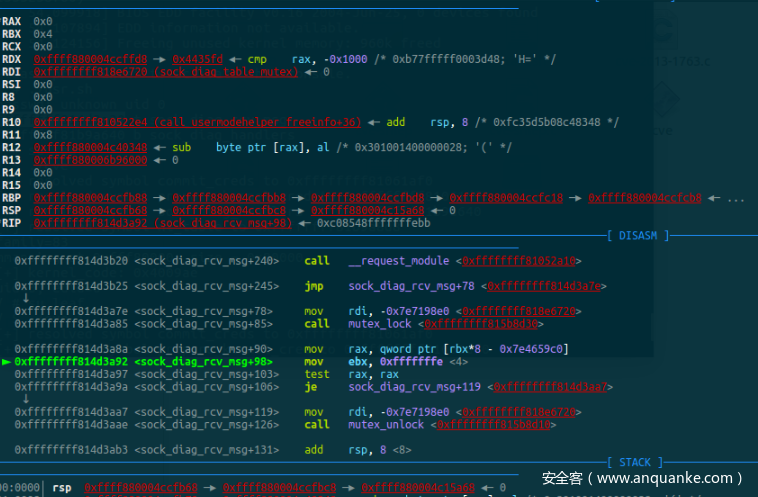
Task: Click the ellipsis ending the RBP chain
Action: click(736, 198)
